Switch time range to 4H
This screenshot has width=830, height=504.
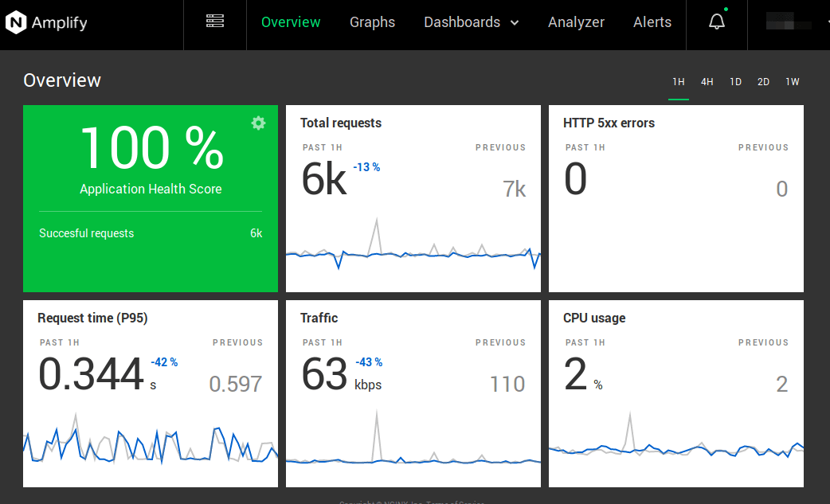click(x=707, y=82)
